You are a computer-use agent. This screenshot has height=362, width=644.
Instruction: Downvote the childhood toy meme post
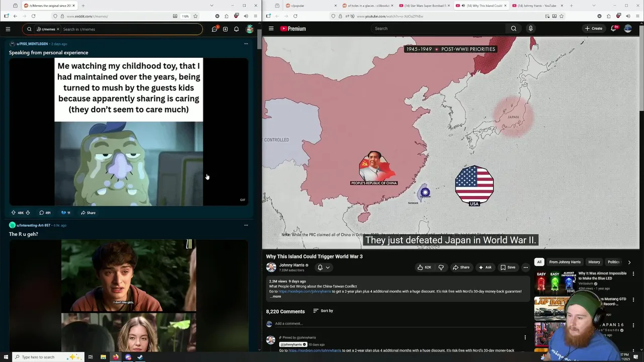coord(28,213)
